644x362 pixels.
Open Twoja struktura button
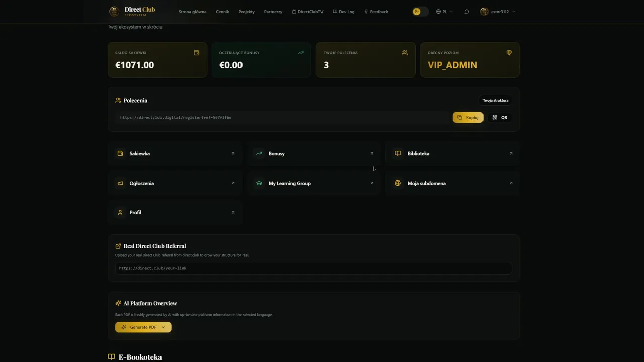495,100
